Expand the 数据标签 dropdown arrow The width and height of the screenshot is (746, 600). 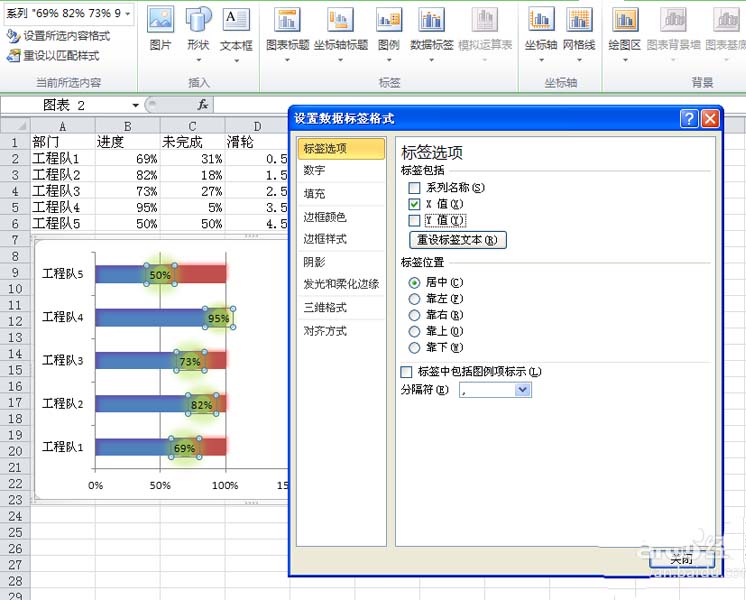tap(432, 60)
